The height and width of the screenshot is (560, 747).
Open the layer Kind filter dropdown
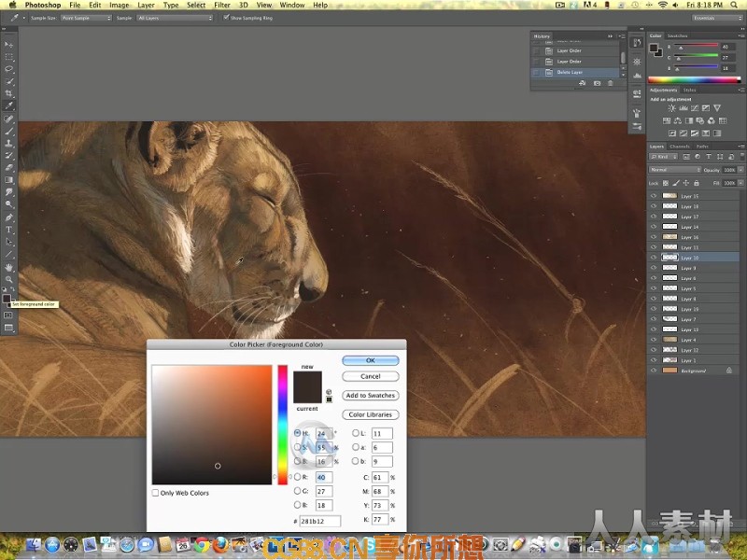pos(663,157)
